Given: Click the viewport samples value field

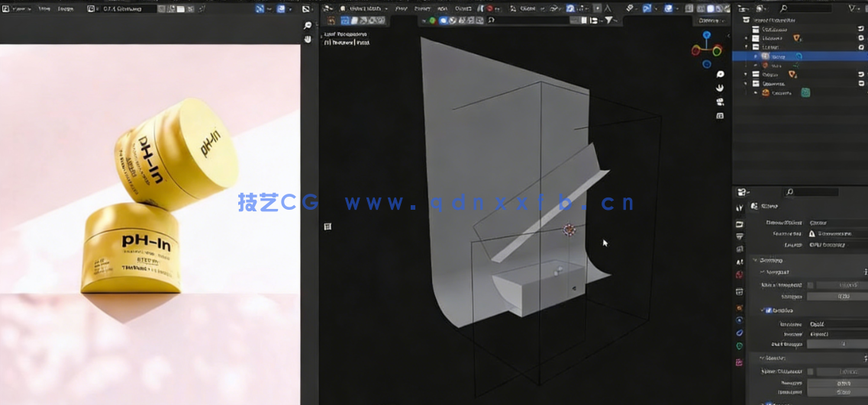Looking at the screenshot, I should 837,297.
